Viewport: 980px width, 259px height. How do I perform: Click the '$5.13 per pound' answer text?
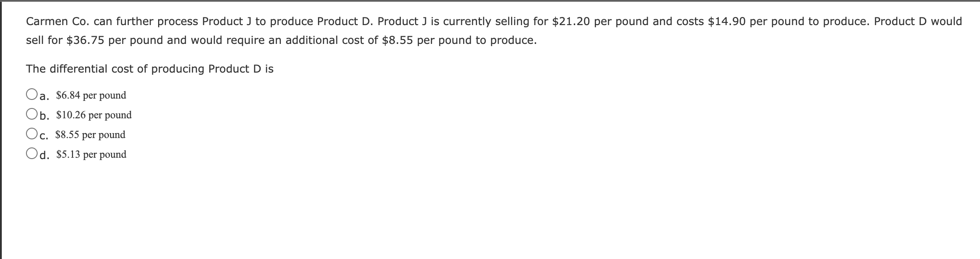91,154
